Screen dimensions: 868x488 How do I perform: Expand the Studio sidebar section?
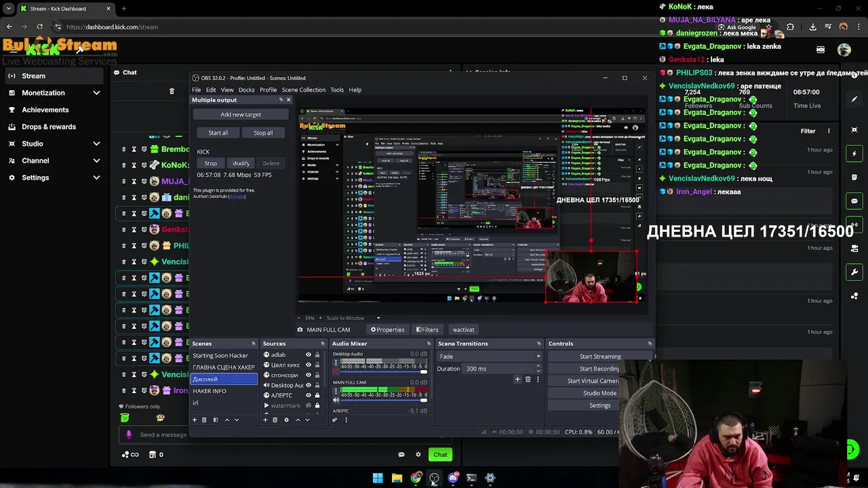point(96,144)
